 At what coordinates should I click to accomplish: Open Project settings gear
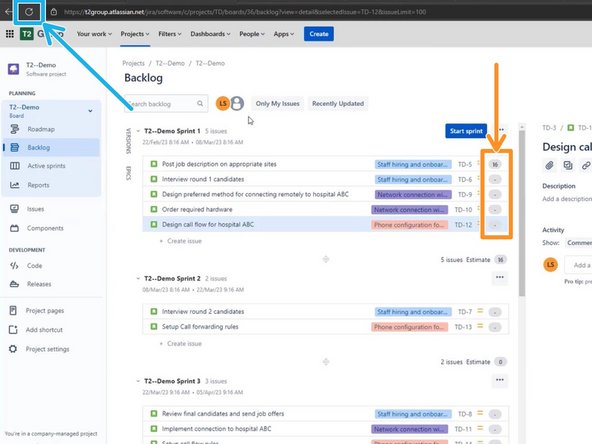tap(13, 349)
